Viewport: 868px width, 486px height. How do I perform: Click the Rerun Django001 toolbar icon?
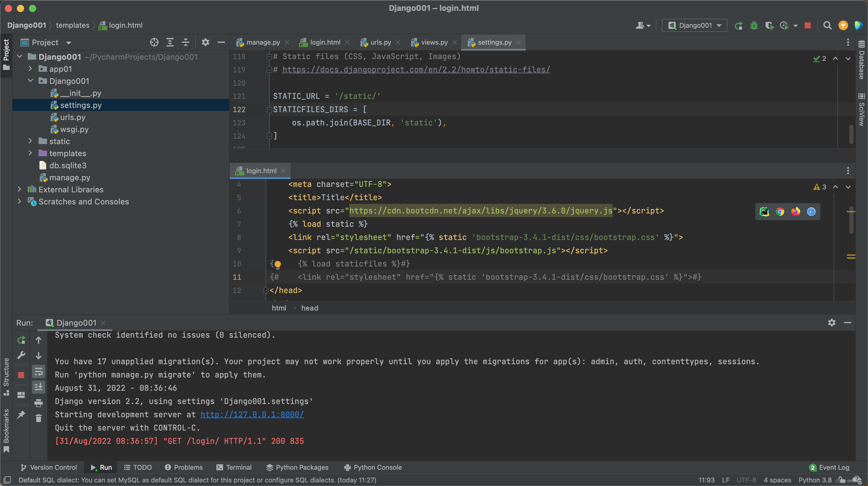[739, 26]
